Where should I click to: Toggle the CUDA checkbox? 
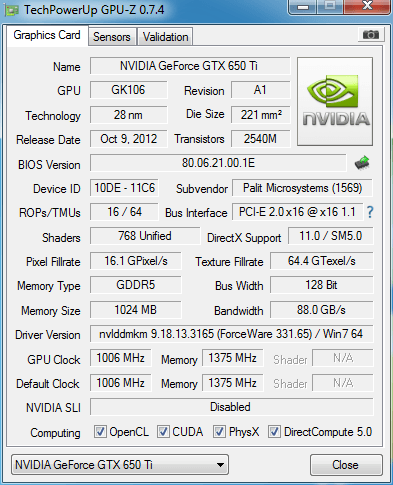(x=163, y=431)
